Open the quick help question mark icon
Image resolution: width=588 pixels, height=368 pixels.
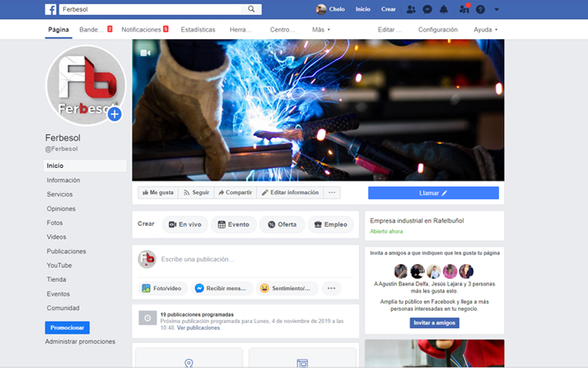(x=481, y=10)
